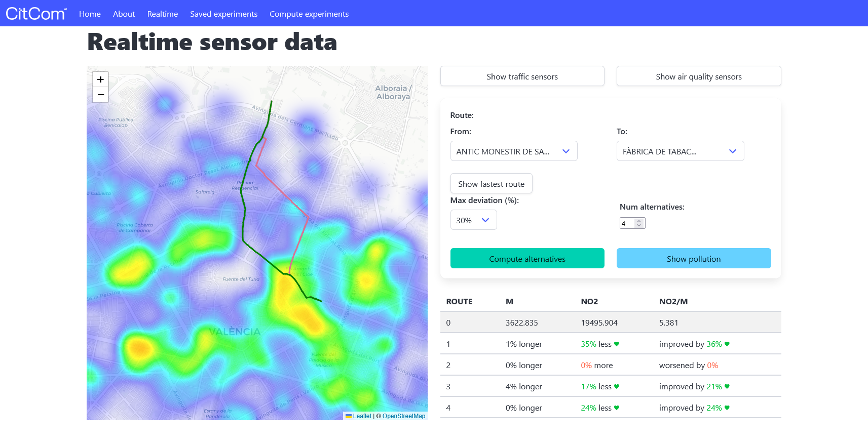
Task: Click the Num alternatives number field
Action: [x=627, y=223]
